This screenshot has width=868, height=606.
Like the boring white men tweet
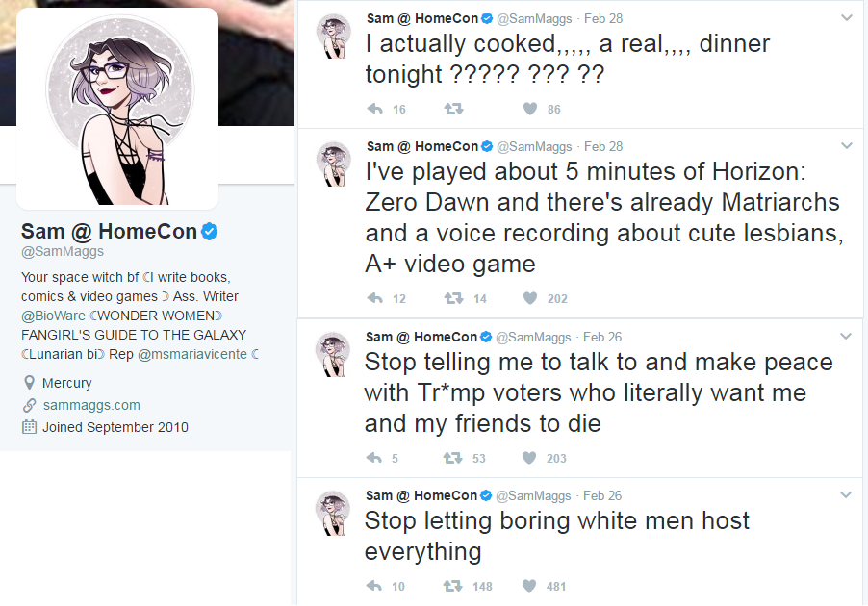tap(528, 586)
